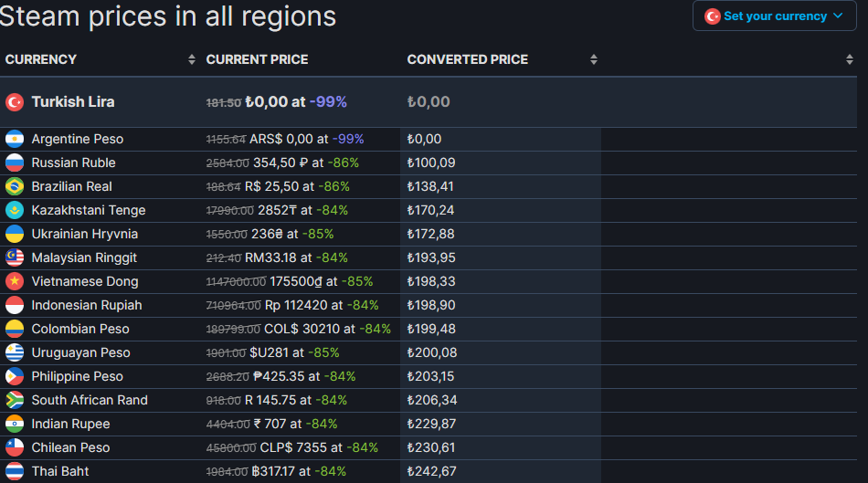
Task: Select the Kazakhstani Tenge row name
Action: pyautogui.click(x=89, y=210)
